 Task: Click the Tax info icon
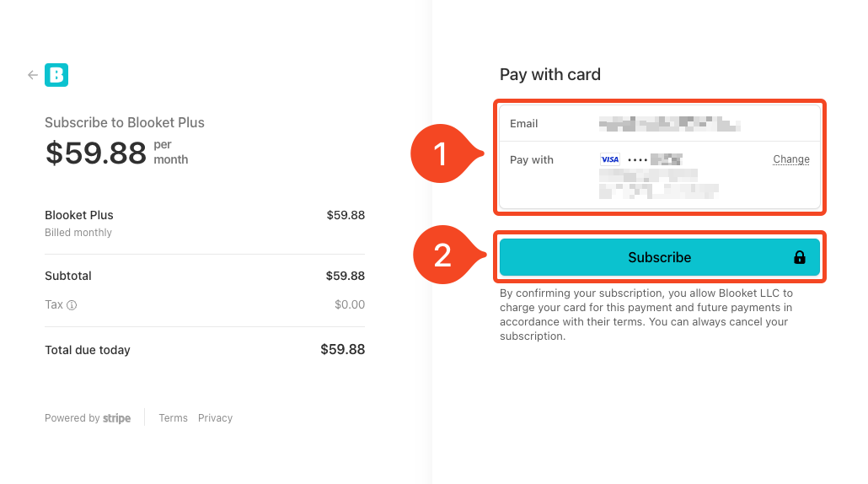[72, 305]
